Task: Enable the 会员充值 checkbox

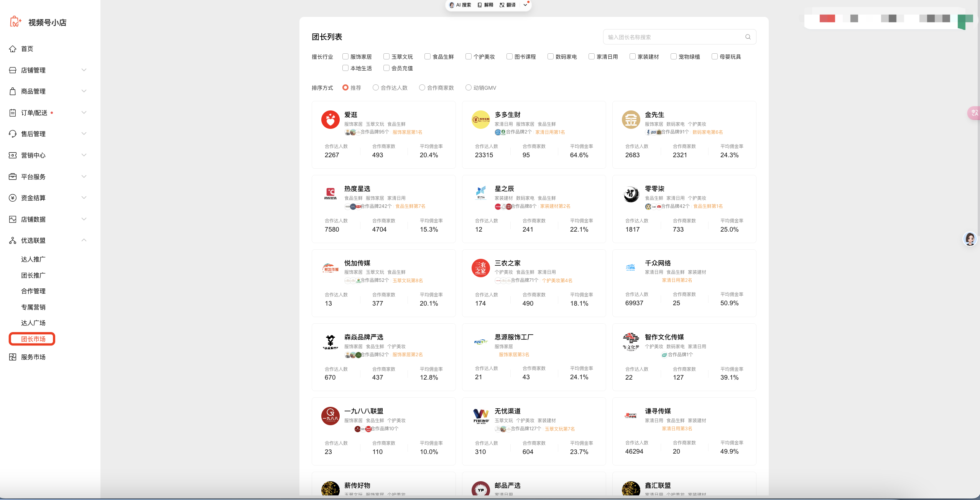Action: [x=386, y=68]
